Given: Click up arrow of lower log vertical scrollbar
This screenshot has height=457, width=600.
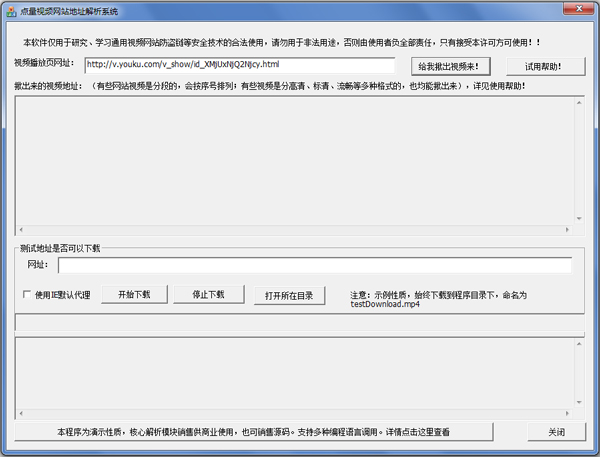Looking at the screenshot, I should coord(579,344).
